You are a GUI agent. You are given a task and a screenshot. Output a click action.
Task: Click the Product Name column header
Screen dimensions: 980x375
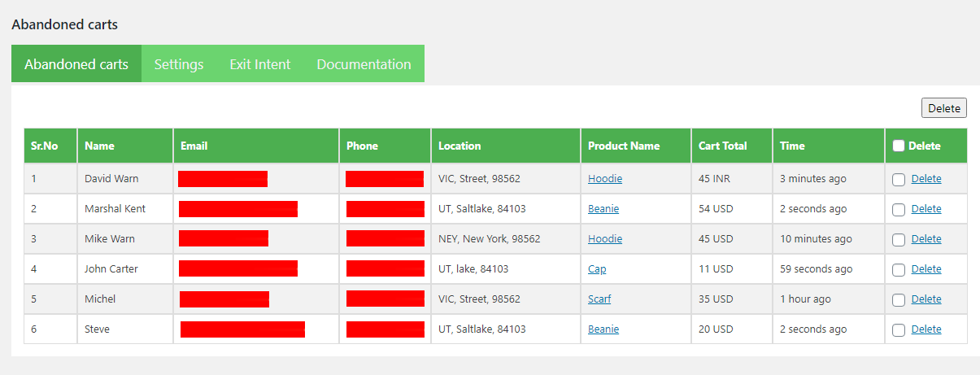(x=636, y=146)
